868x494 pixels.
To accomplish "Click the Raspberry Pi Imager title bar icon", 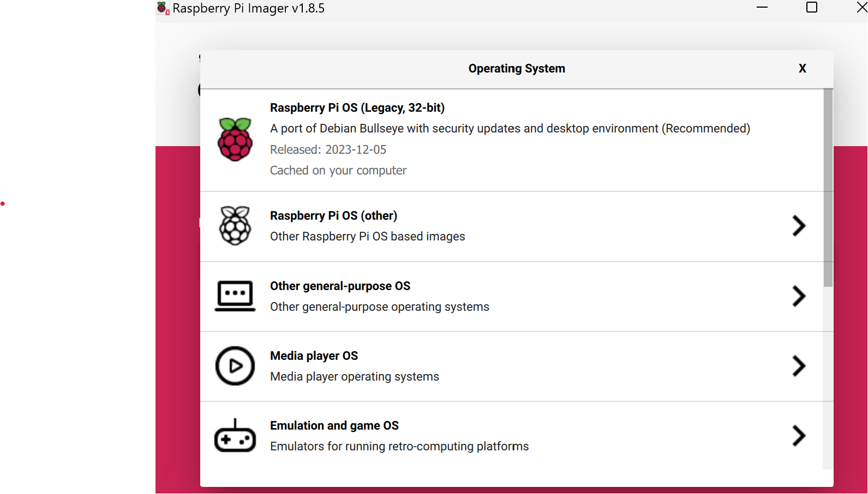I will pyautogui.click(x=163, y=8).
